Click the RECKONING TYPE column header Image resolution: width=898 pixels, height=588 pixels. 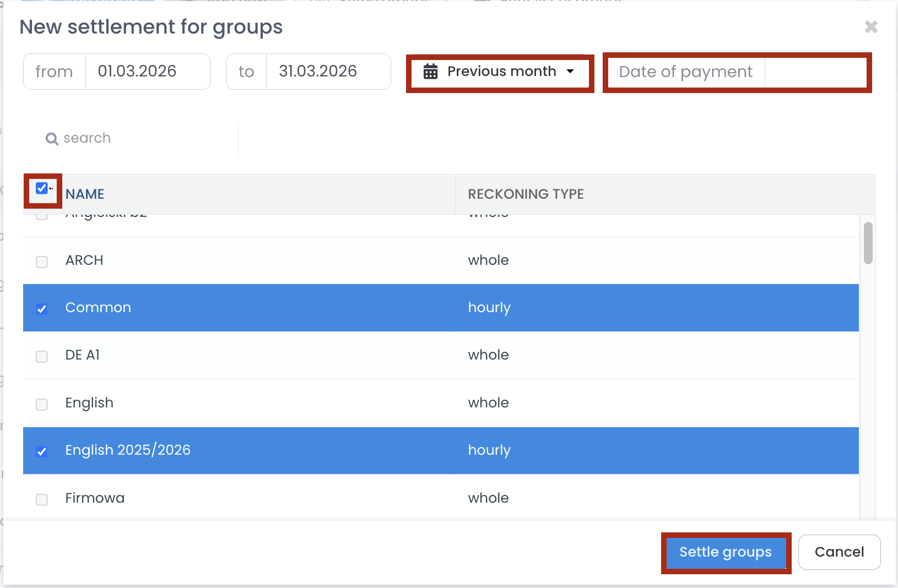coord(526,194)
